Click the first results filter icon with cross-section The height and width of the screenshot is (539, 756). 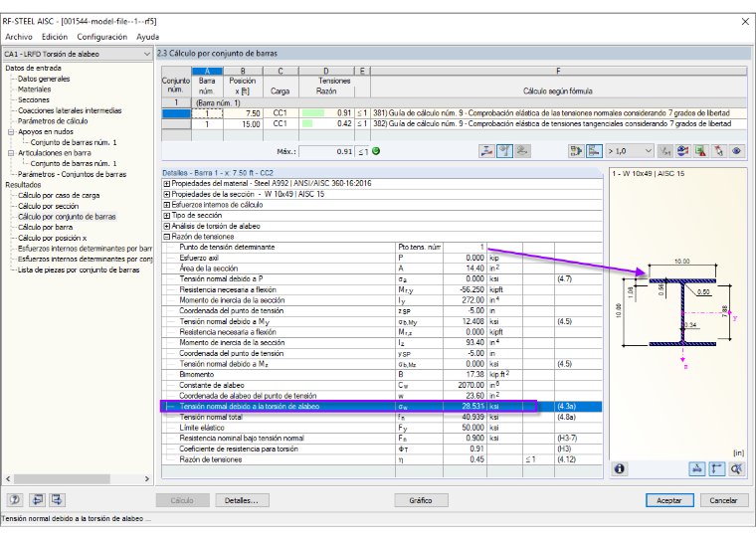[486, 151]
